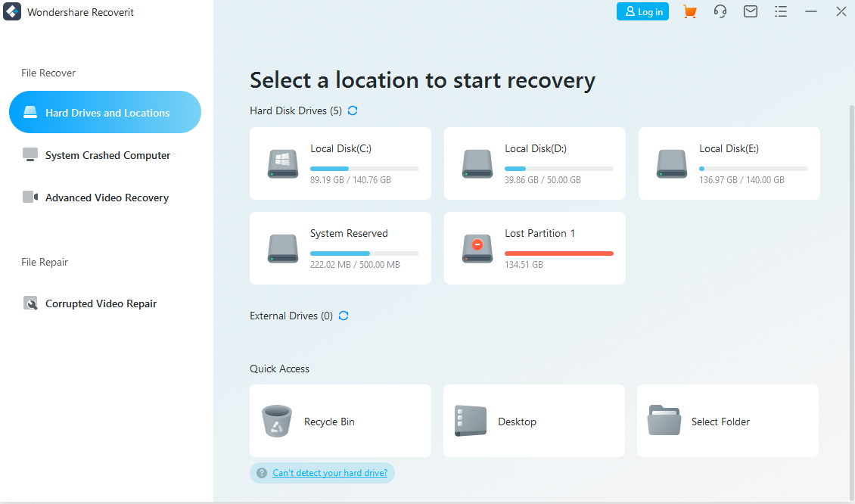Screen dimensions: 855x504
Task: Select Hard Drives and Locations tab
Action: (x=105, y=112)
